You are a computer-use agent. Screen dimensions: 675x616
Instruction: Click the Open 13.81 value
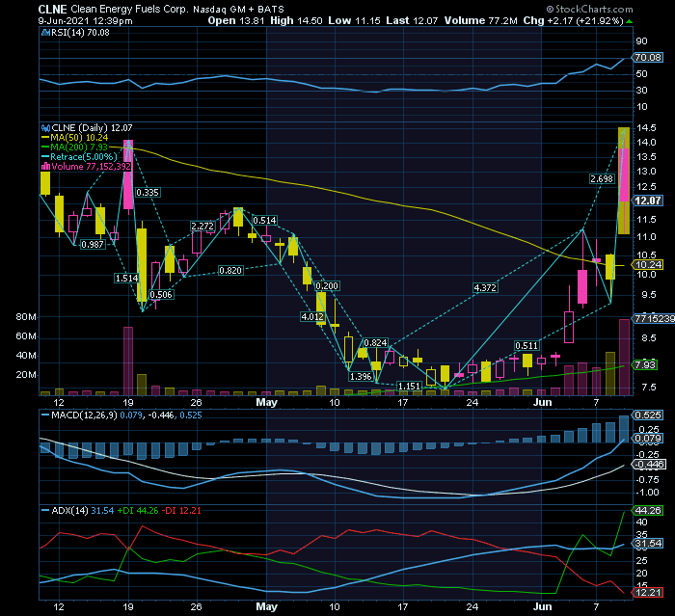236,20
